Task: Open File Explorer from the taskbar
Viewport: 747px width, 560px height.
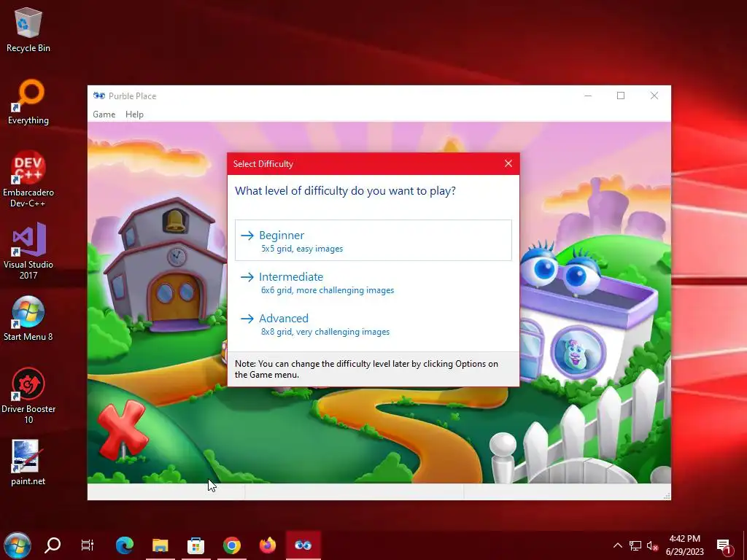Action: [160, 545]
